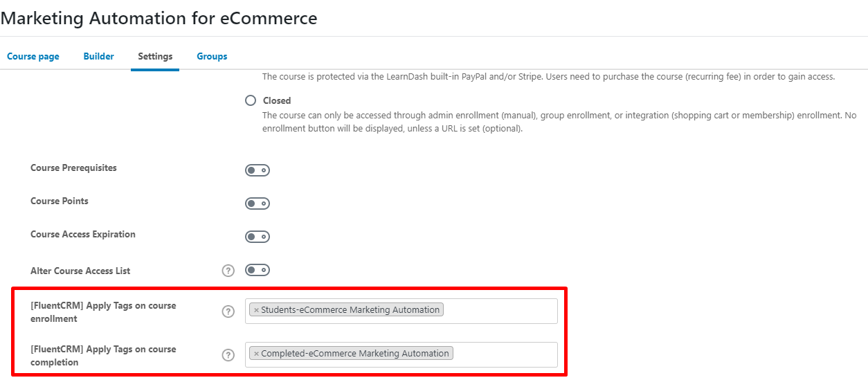Click the Closed option label

tap(277, 100)
